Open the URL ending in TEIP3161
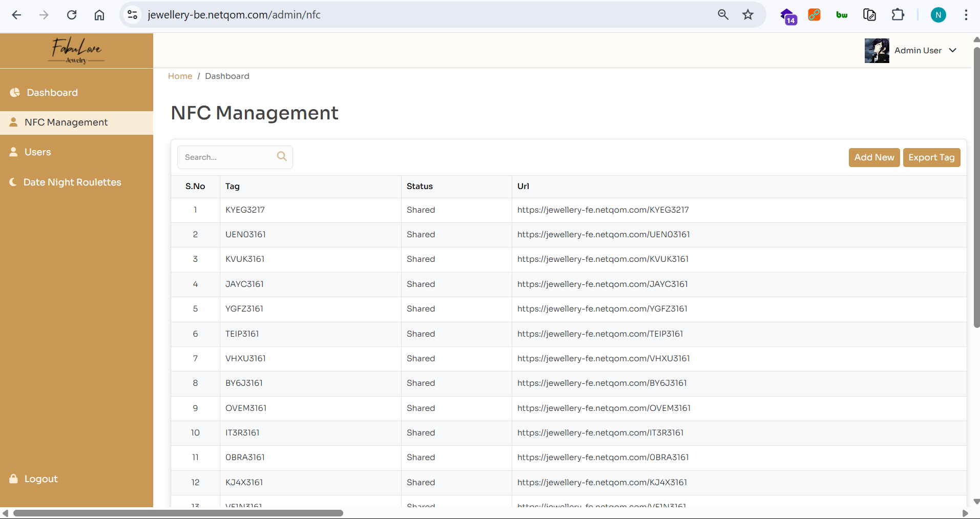Screen dimensions: 980x519 [x=600, y=334]
